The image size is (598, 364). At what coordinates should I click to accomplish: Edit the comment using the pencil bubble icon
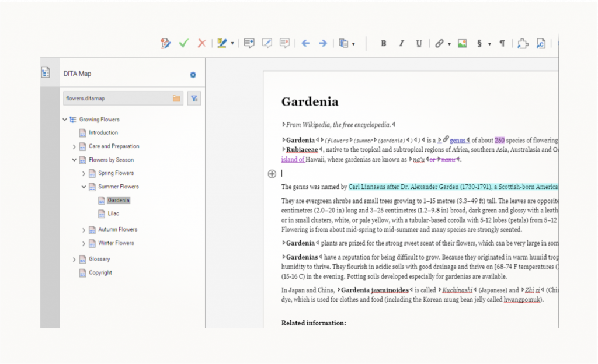(x=267, y=43)
